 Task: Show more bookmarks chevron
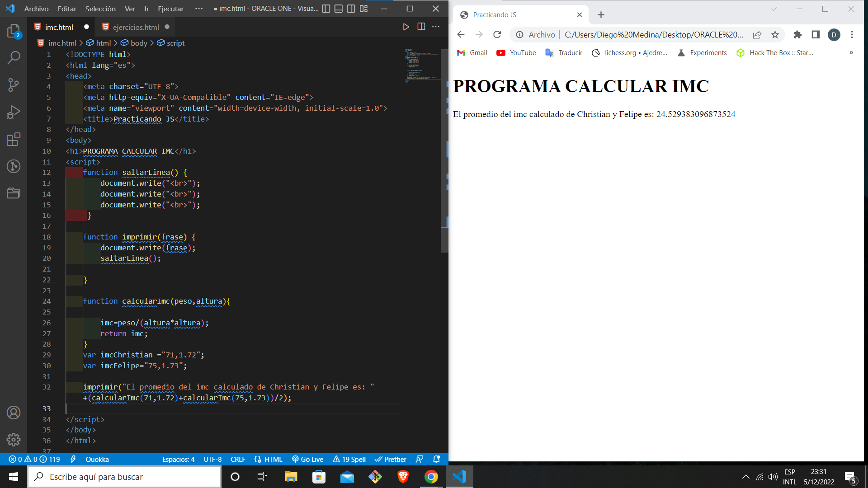(851, 53)
